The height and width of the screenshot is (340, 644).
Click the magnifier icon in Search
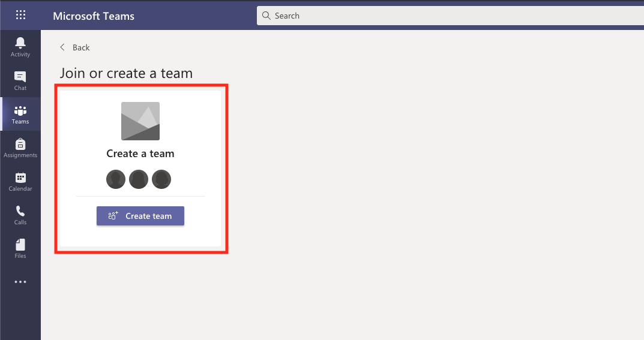[x=266, y=16]
